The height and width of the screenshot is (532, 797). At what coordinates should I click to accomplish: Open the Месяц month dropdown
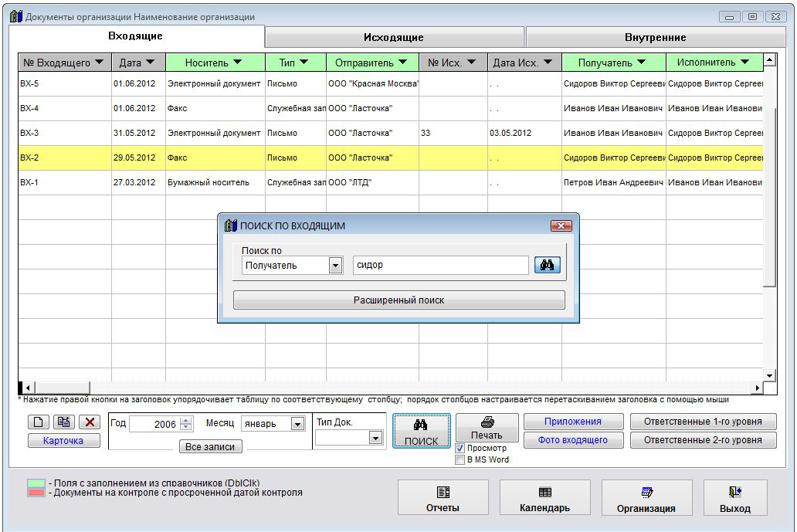(x=297, y=424)
